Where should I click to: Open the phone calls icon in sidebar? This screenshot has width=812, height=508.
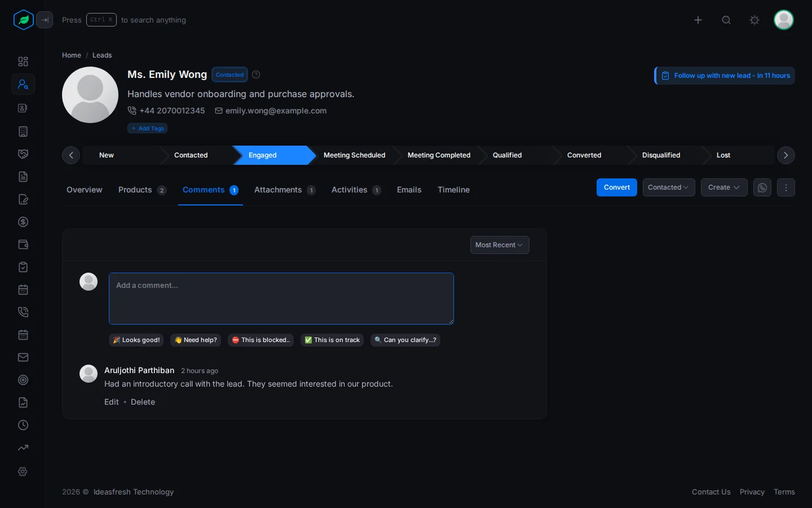coord(23,312)
